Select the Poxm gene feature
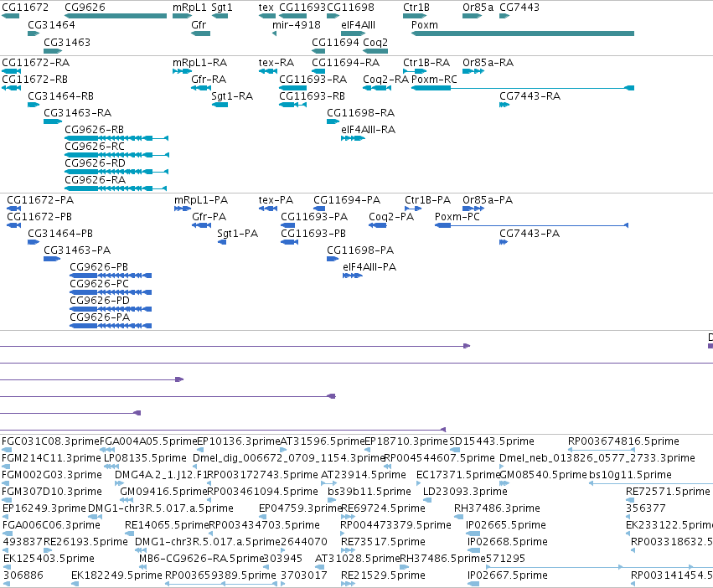This screenshot has width=713, height=588. tap(523, 34)
